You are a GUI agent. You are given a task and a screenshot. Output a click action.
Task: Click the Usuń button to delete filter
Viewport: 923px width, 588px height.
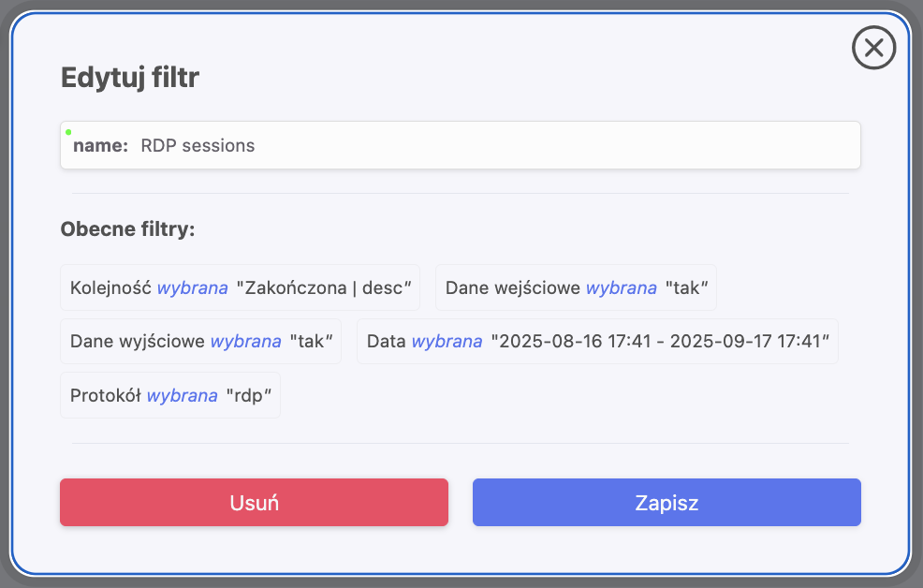(x=254, y=502)
